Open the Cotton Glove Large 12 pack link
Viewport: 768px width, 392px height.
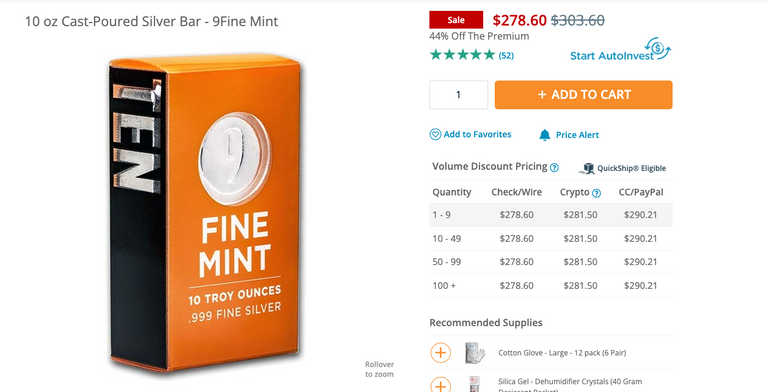(562, 353)
